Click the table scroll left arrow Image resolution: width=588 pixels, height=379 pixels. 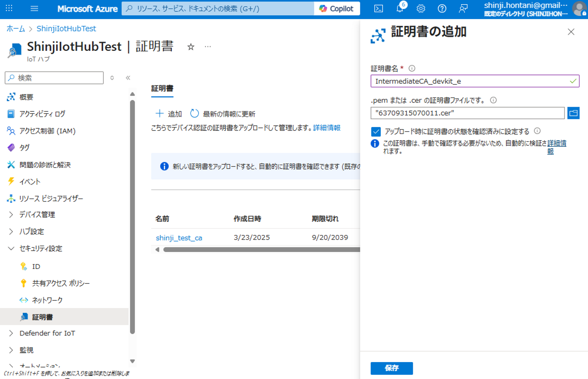pyautogui.click(x=157, y=249)
